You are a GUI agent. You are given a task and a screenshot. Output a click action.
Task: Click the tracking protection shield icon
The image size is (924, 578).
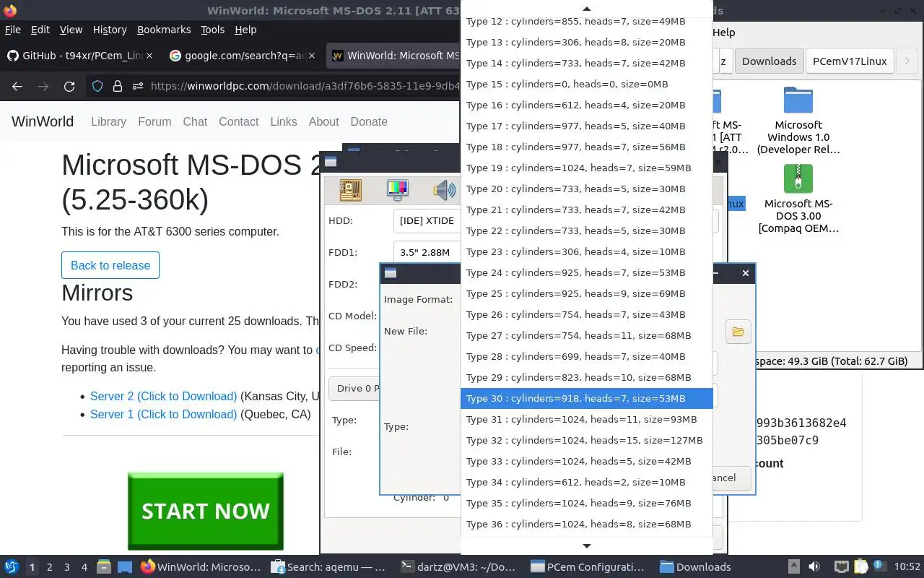click(97, 86)
